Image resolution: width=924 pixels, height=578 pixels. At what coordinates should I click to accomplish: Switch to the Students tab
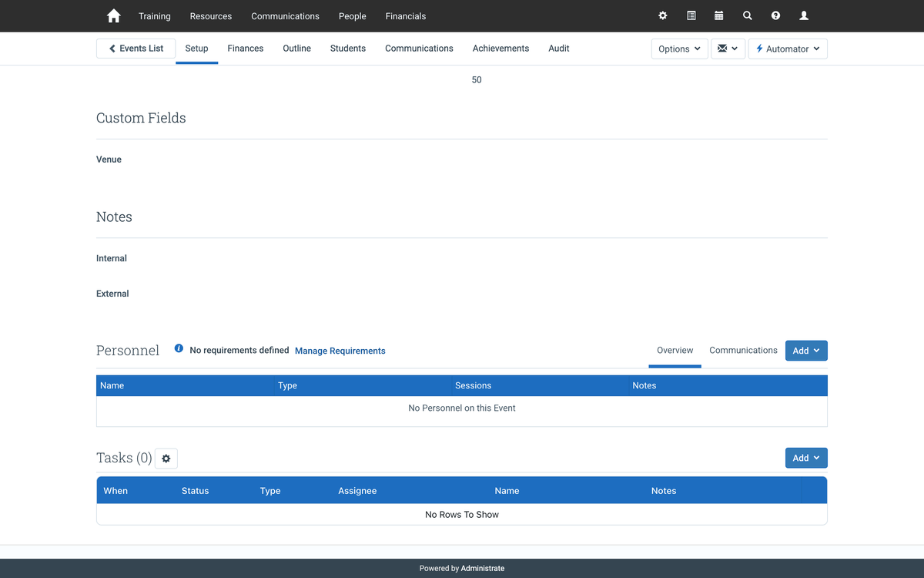[x=348, y=49]
